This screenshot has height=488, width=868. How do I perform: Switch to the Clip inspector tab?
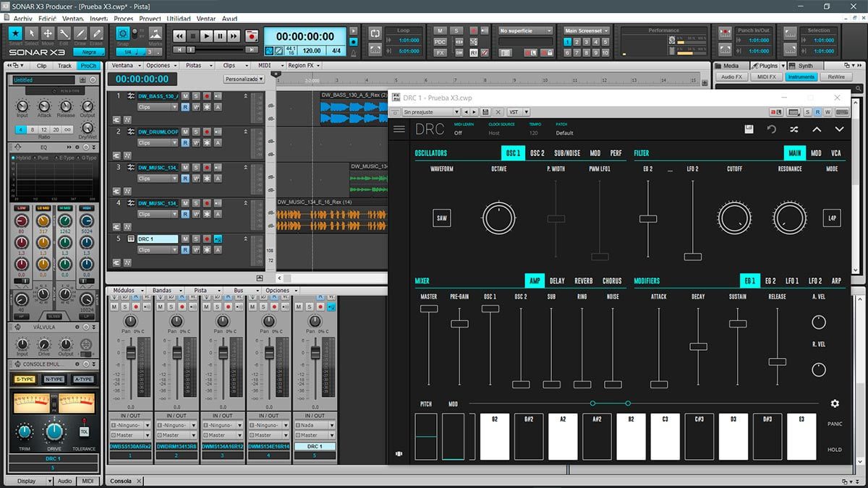(42, 66)
